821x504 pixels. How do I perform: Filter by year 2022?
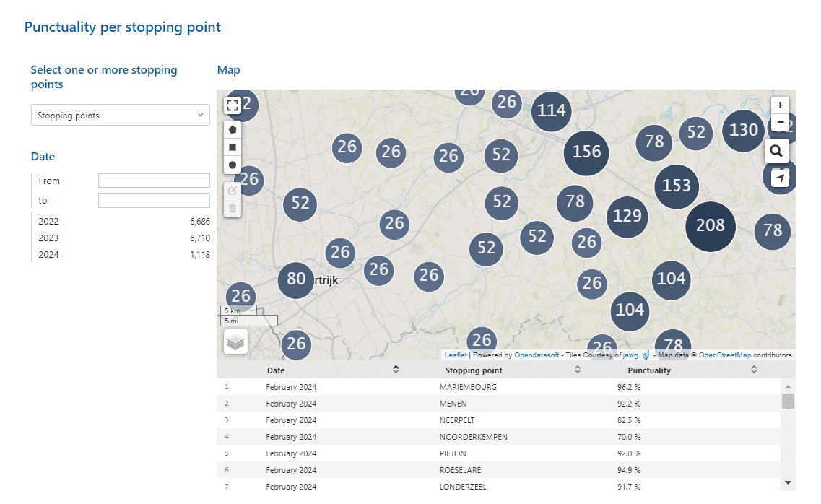[x=49, y=221]
